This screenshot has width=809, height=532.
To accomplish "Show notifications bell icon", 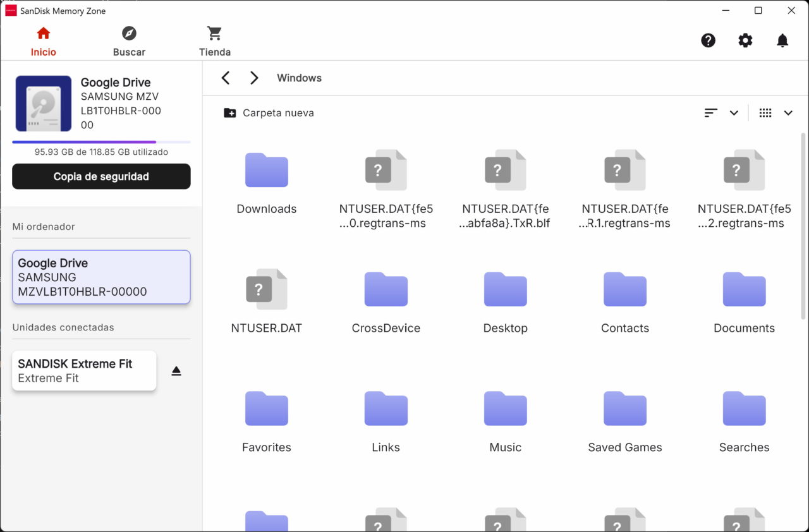I will pyautogui.click(x=782, y=40).
